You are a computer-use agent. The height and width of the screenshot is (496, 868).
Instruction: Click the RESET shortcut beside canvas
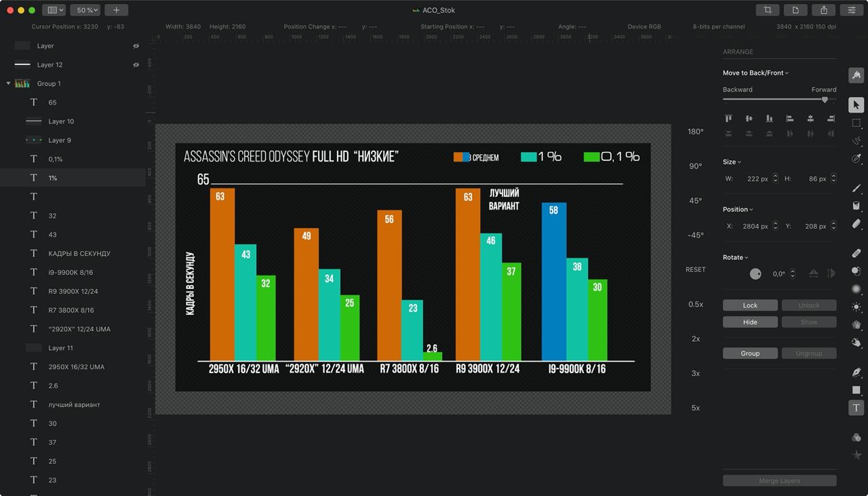696,269
